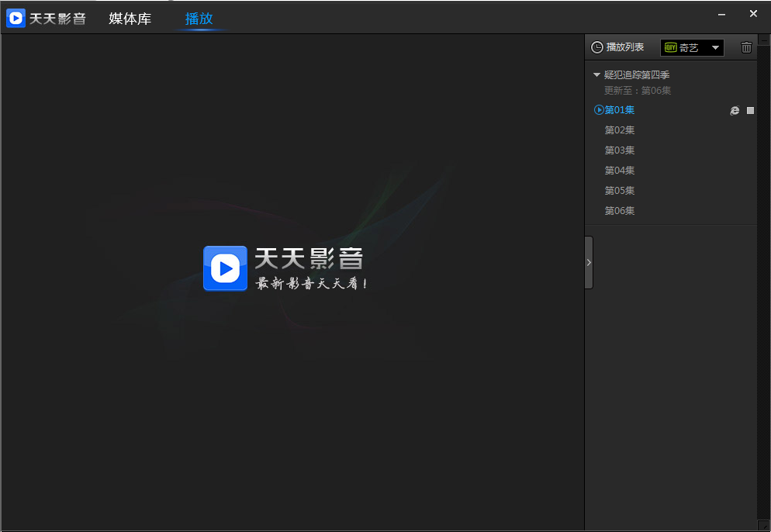Stop 第01集 with the square stop button

750,111
